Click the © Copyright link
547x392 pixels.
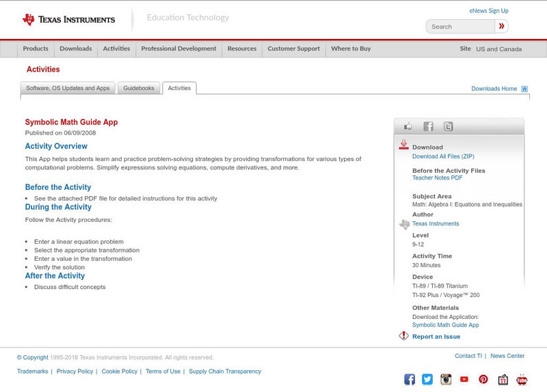click(x=32, y=357)
